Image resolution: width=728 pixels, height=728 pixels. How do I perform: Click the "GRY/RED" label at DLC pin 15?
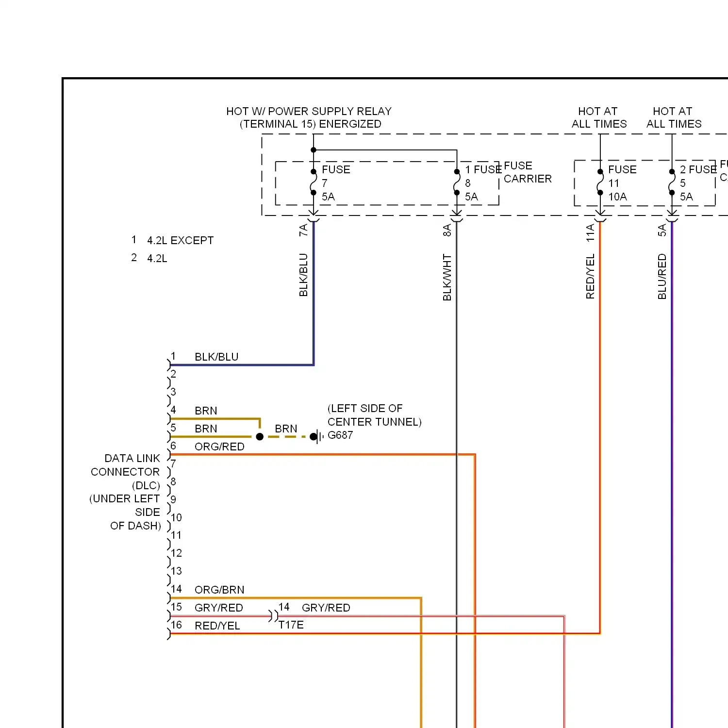(x=218, y=608)
